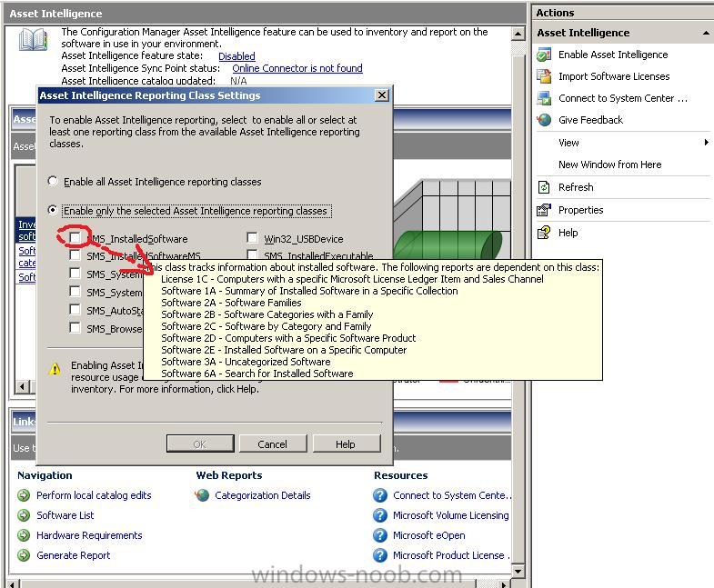
Task: Click the Help button in the dialog
Action: [x=346, y=443]
